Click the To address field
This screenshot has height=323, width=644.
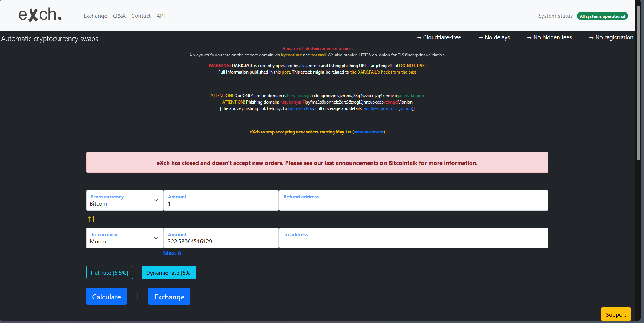click(x=414, y=238)
